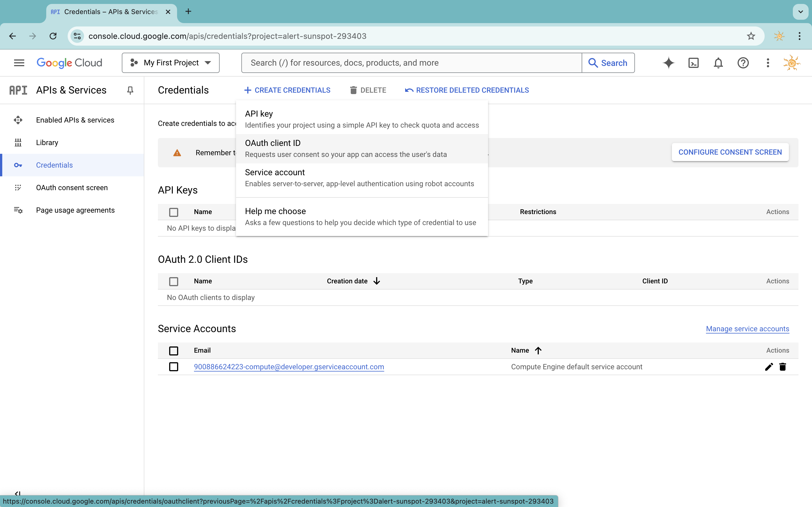This screenshot has width=812, height=507.
Task: Activate the Cloud Shell terminal
Action: click(693, 63)
